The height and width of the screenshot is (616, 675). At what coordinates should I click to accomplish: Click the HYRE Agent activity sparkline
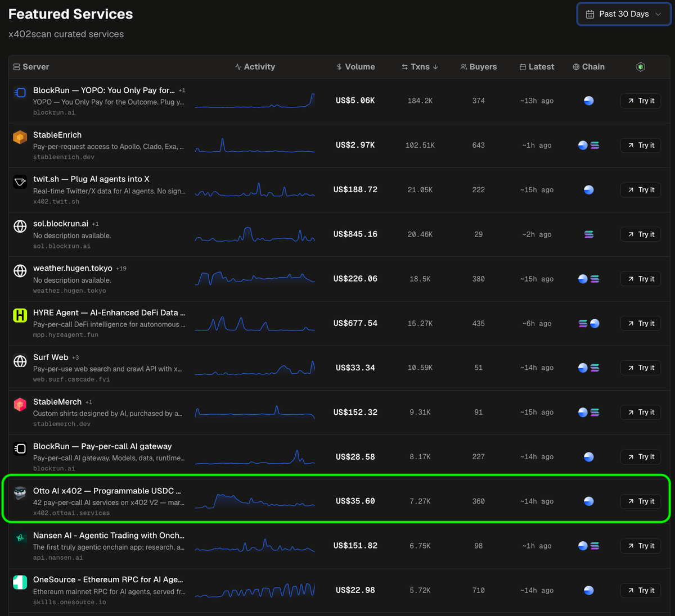255,323
